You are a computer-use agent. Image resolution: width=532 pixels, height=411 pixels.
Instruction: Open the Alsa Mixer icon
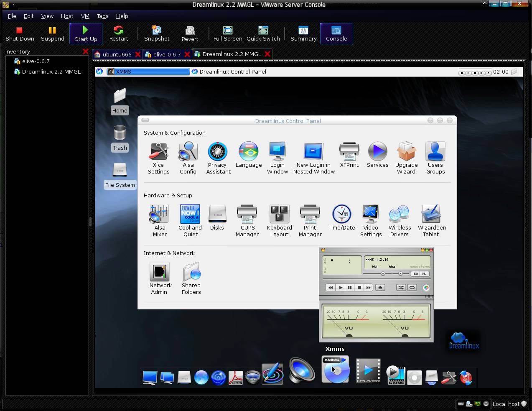159,221
